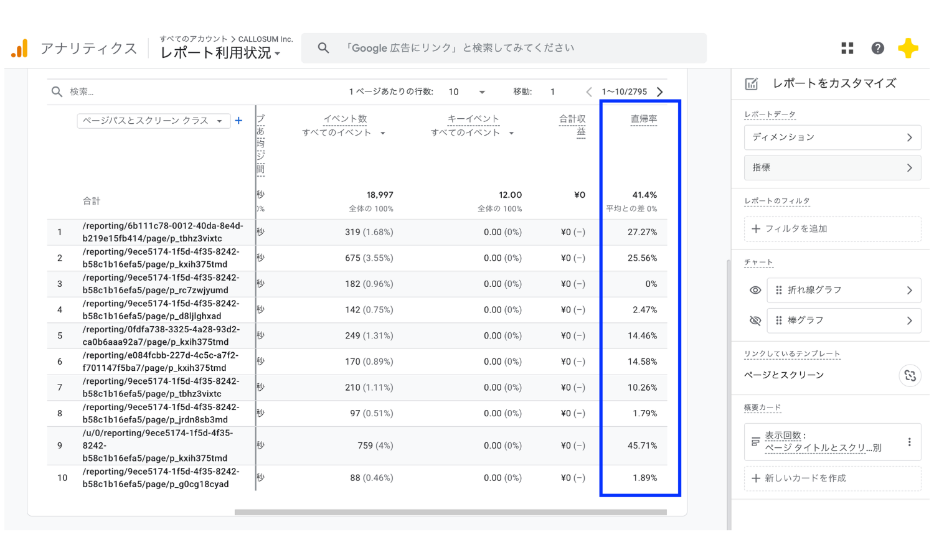Open the Google apps grid icon
This screenshot has width=934, height=560.
pyautogui.click(x=847, y=48)
